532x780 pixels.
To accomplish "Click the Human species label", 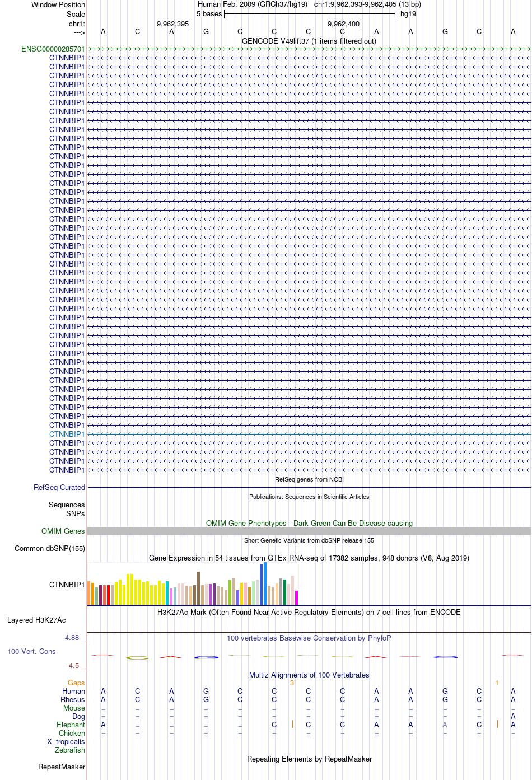I will coord(73,691).
